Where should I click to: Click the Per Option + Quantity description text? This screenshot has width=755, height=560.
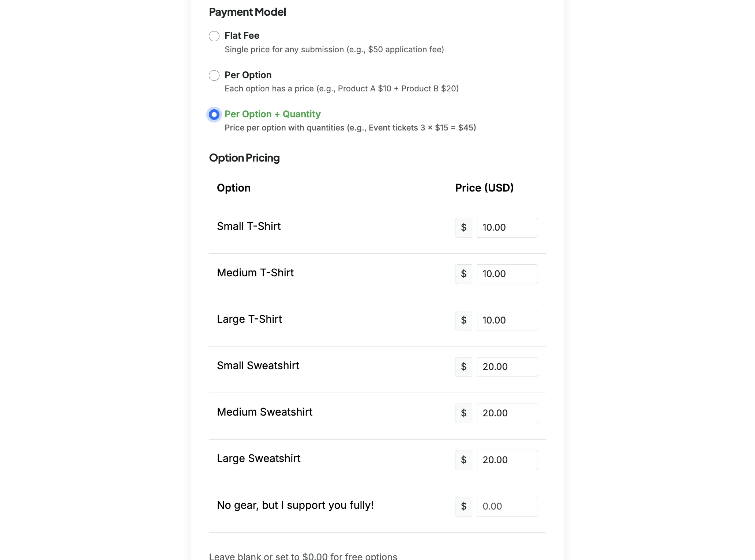[350, 128]
